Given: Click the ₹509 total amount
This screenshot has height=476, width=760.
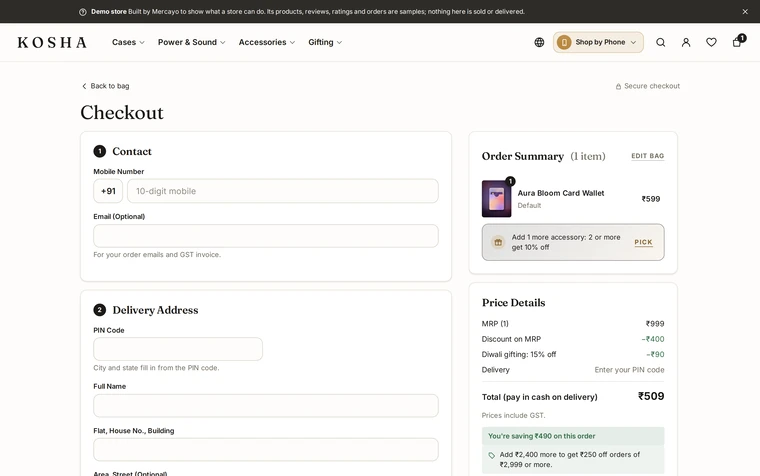Looking at the screenshot, I should 651,397.
